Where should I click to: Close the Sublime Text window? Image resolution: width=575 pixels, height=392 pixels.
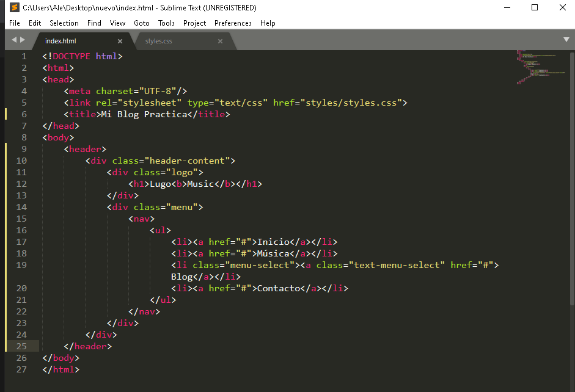pyautogui.click(x=563, y=7)
